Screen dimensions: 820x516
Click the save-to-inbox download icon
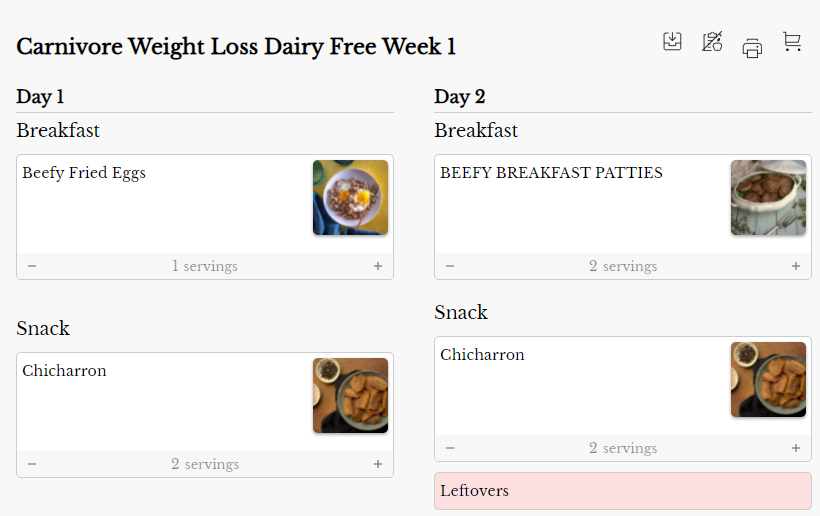click(x=672, y=42)
